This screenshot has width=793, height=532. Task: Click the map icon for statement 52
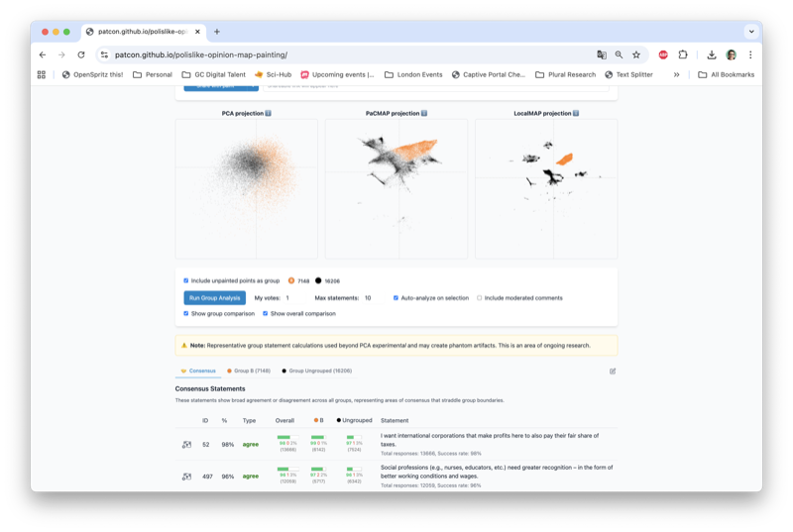tap(186, 445)
